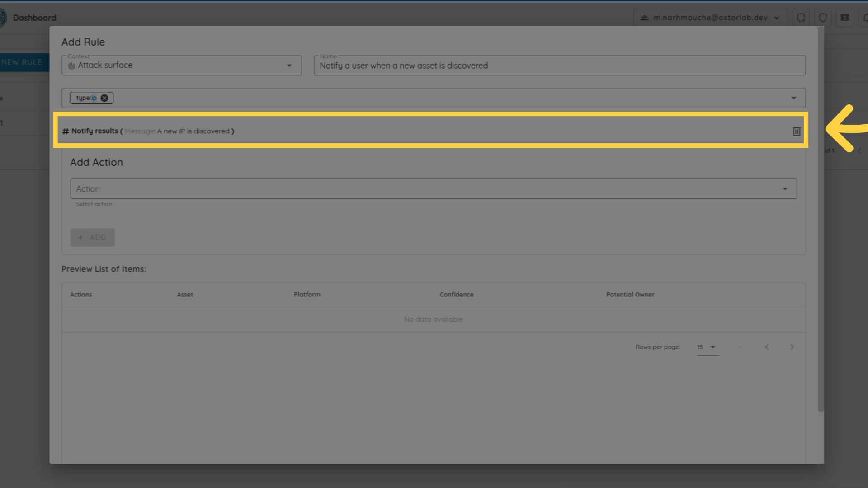Open the account m.narhmouche@ostorlab.dev menu
The height and width of the screenshot is (488, 868).
tap(710, 18)
